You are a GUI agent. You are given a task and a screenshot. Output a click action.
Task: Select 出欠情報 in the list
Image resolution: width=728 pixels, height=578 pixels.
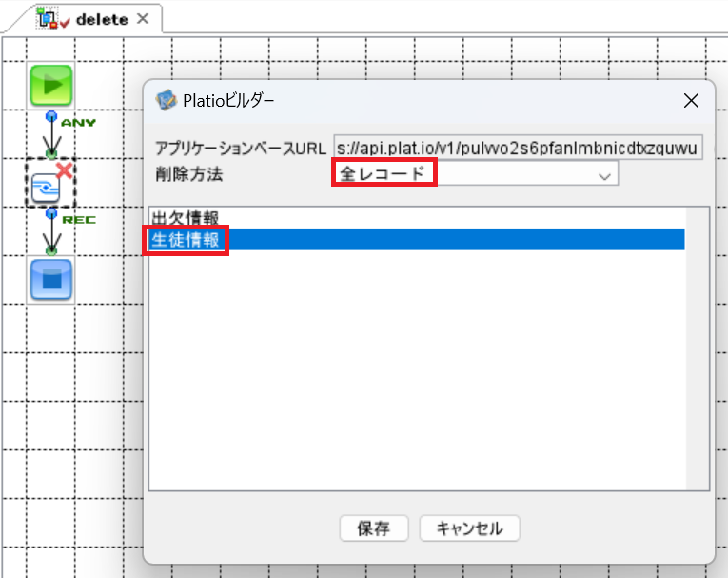[417, 217]
